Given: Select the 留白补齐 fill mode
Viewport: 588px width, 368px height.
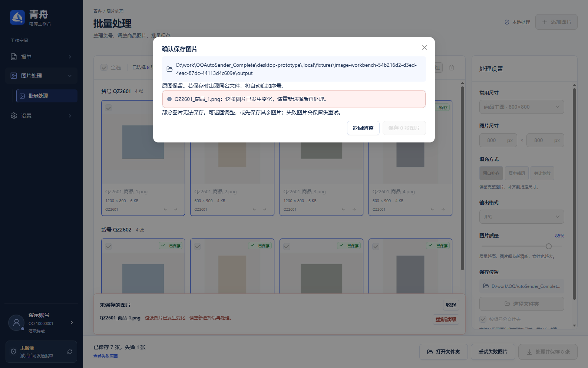Looking at the screenshot, I should point(491,173).
